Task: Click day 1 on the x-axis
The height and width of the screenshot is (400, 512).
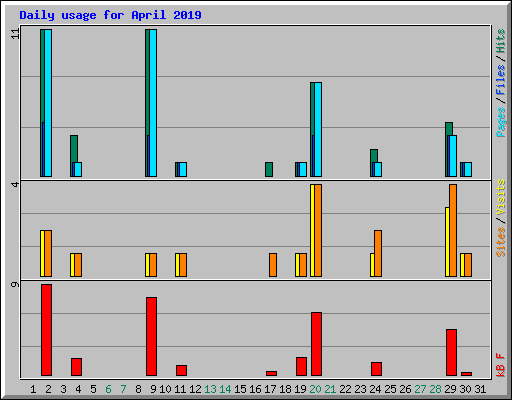Action: 33,389
